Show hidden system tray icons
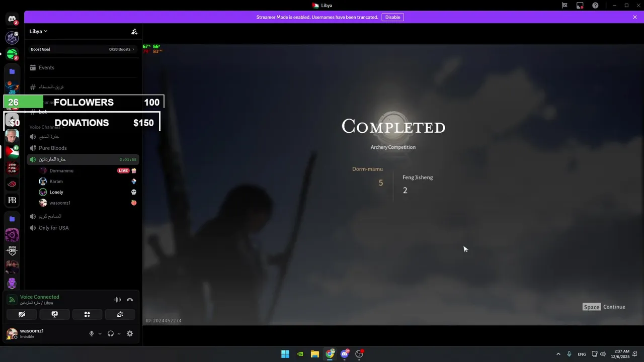The width and height of the screenshot is (644, 362). (558, 354)
